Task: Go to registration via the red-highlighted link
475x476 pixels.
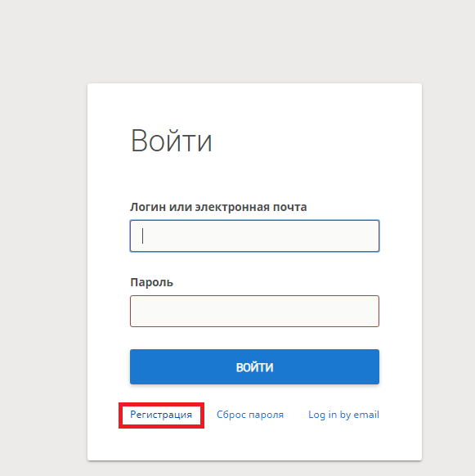Action: (x=161, y=415)
